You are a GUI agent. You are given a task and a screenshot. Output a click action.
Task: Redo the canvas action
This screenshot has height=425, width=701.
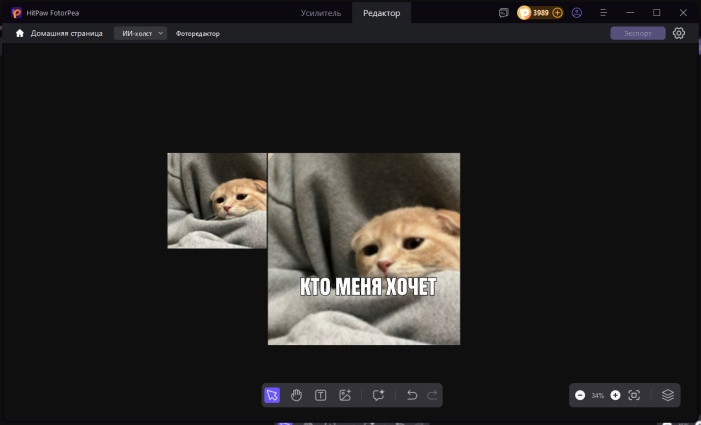point(432,395)
